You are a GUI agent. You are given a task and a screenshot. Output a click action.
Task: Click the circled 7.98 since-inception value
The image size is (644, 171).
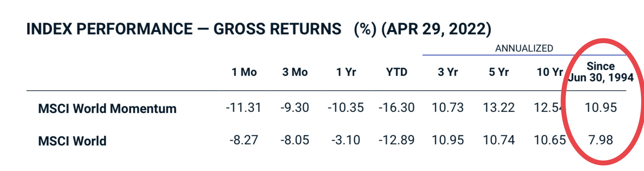(x=601, y=140)
